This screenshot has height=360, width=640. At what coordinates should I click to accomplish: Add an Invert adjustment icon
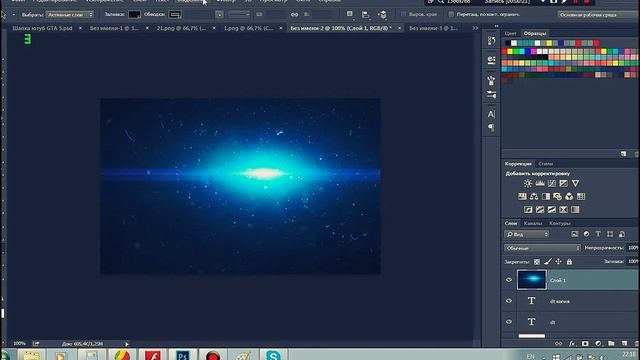pyautogui.click(x=528, y=209)
